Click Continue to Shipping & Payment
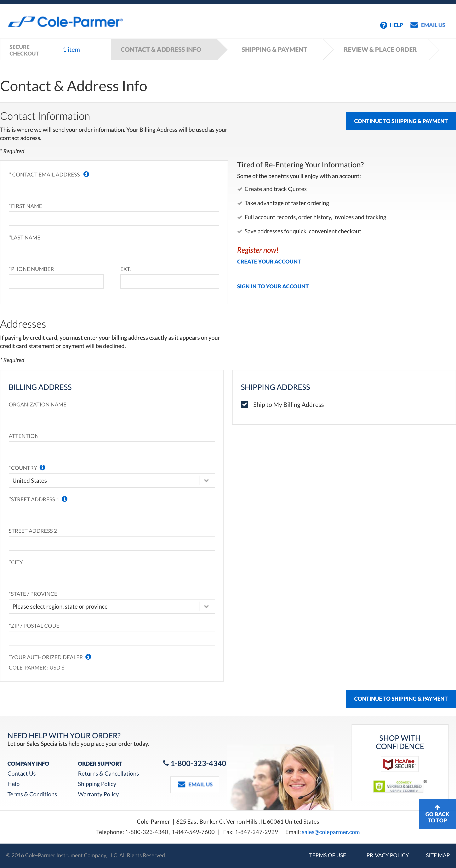This screenshot has height=868, width=456. coord(400,121)
